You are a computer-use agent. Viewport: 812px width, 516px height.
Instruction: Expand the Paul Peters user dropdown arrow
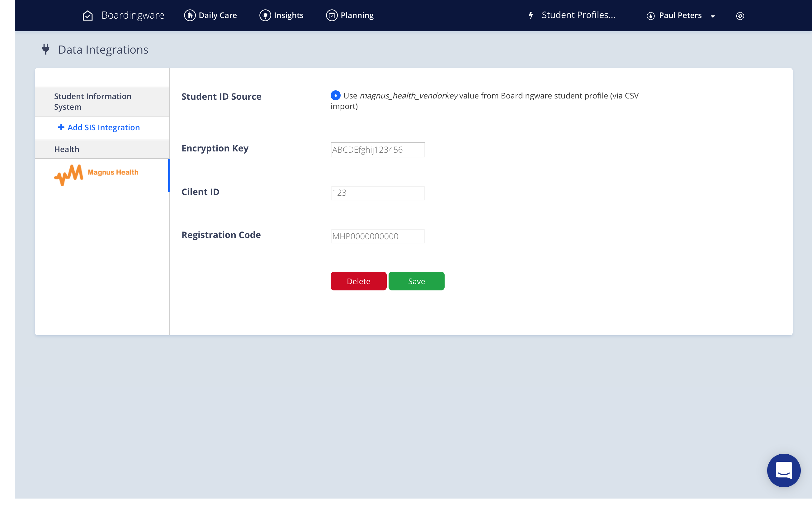pos(713,16)
